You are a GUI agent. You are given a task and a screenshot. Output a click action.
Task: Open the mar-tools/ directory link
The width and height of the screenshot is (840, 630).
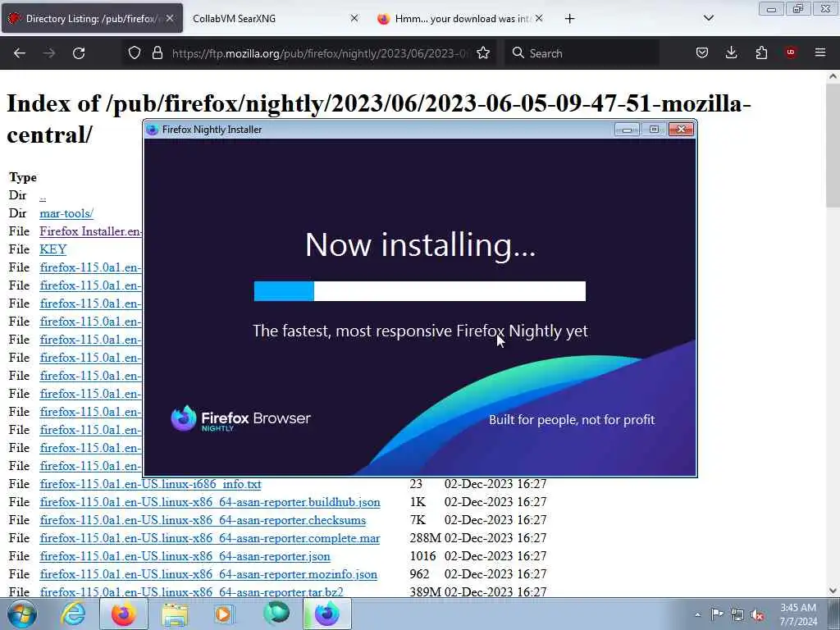click(66, 213)
